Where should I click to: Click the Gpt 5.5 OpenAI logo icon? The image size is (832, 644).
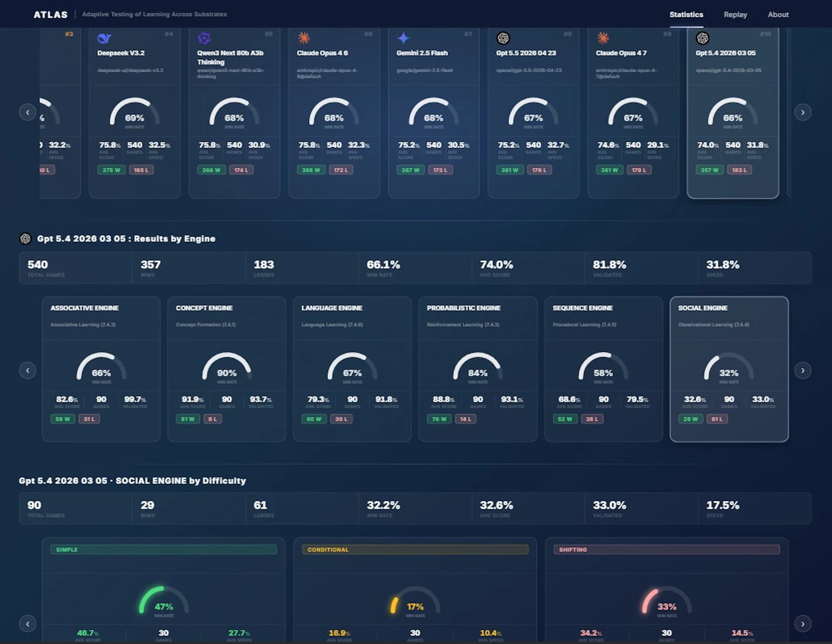pyautogui.click(x=503, y=38)
